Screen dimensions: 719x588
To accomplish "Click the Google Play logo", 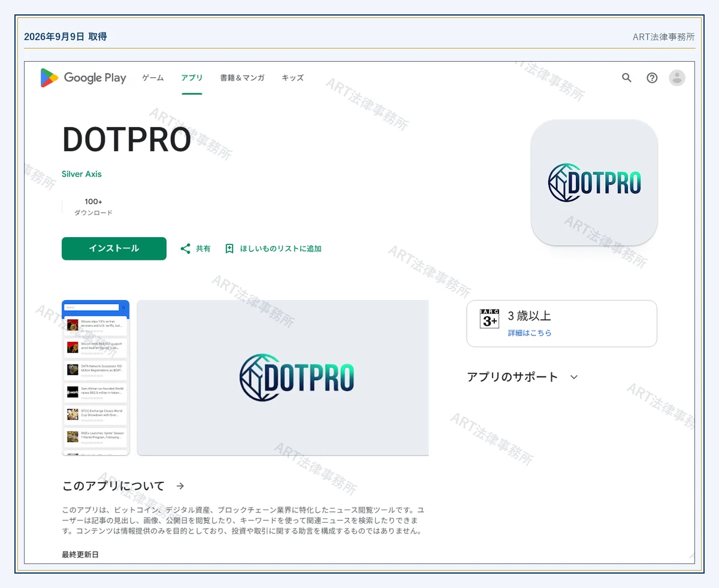I will [83, 78].
